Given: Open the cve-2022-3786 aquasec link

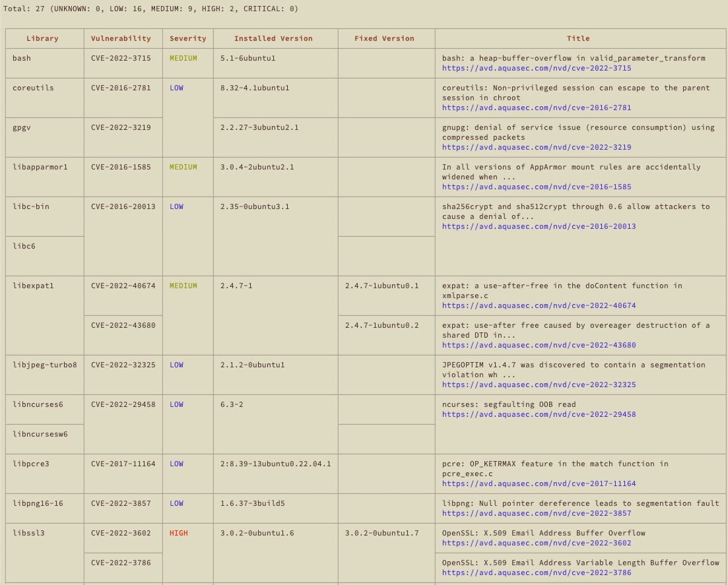Looking at the screenshot, I should pos(536,572).
